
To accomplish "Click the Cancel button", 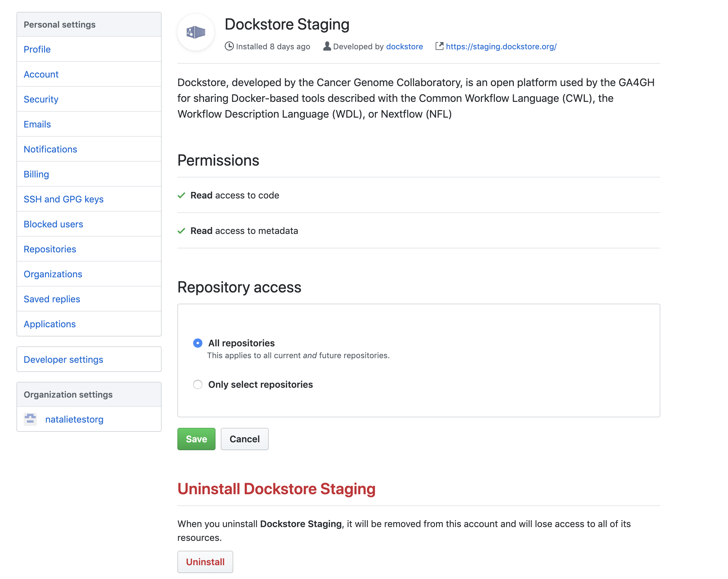I will point(244,439).
